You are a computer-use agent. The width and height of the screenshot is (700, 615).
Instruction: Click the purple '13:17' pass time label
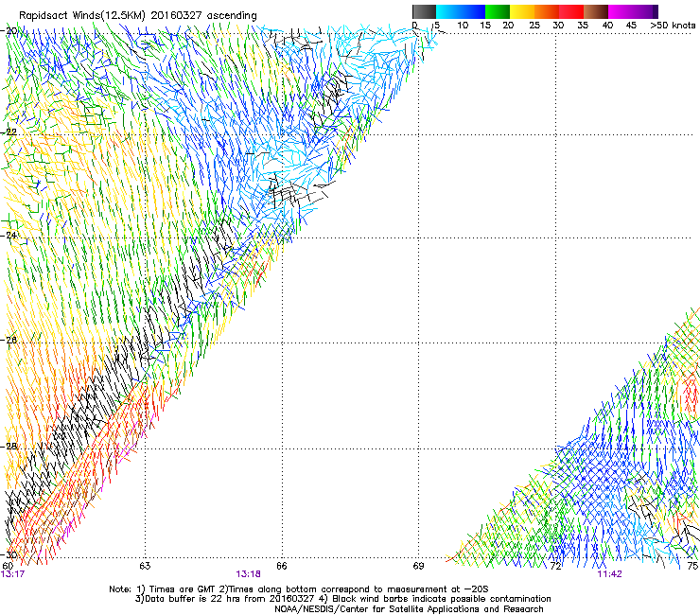pos(12,574)
